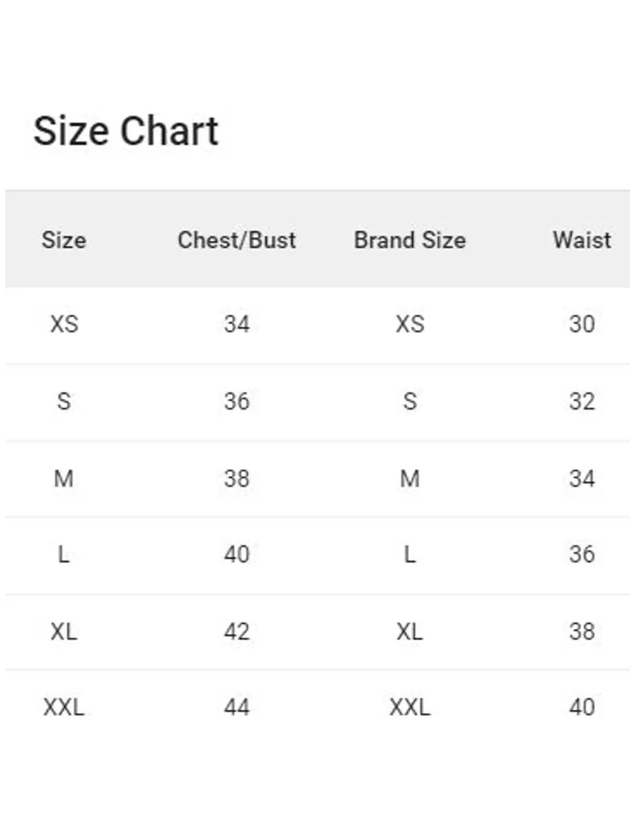Click the XXL brand size cell

(409, 707)
